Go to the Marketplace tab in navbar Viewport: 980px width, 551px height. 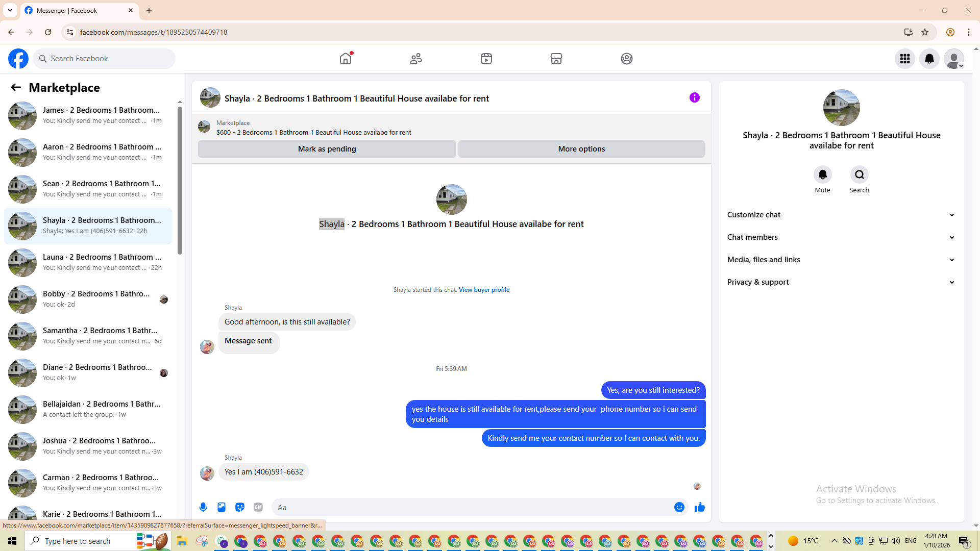(556, 59)
